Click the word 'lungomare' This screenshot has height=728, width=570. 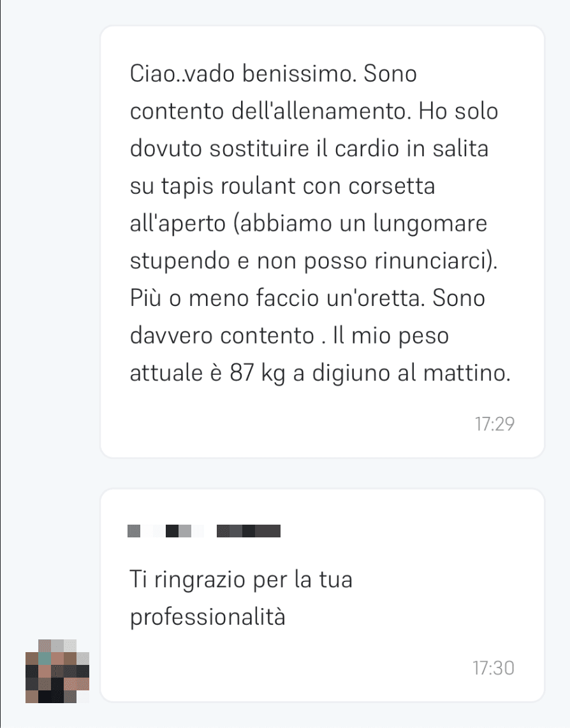coord(430,224)
